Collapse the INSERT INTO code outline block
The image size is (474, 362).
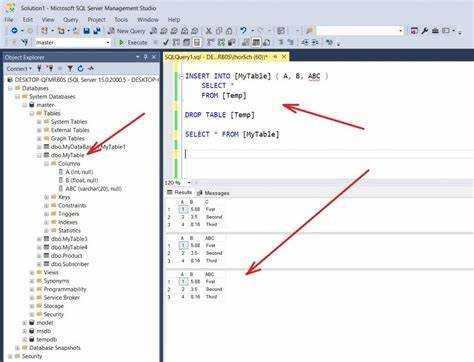pyautogui.click(x=181, y=76)
